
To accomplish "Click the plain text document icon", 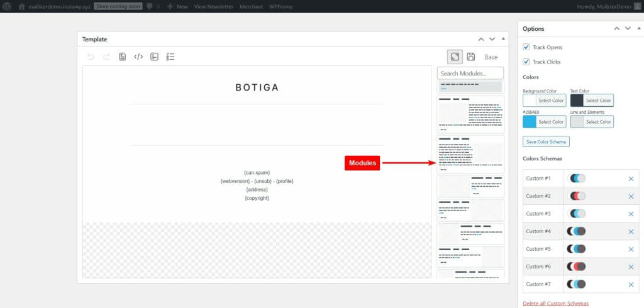I will click(123, 57).
